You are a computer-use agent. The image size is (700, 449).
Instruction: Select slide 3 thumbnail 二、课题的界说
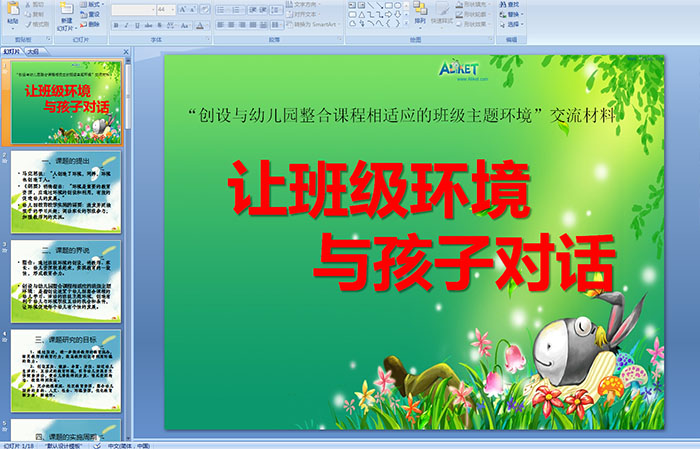[66, 281]
